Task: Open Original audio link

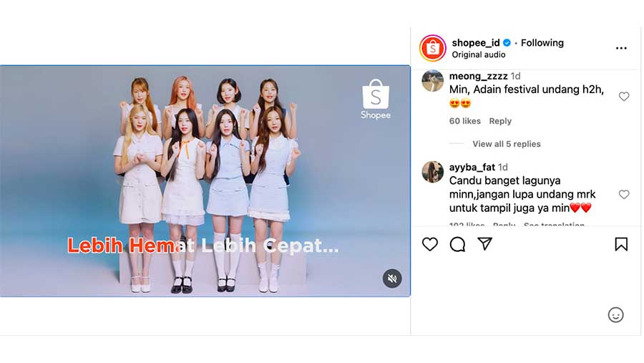Action: click(479, 54)
